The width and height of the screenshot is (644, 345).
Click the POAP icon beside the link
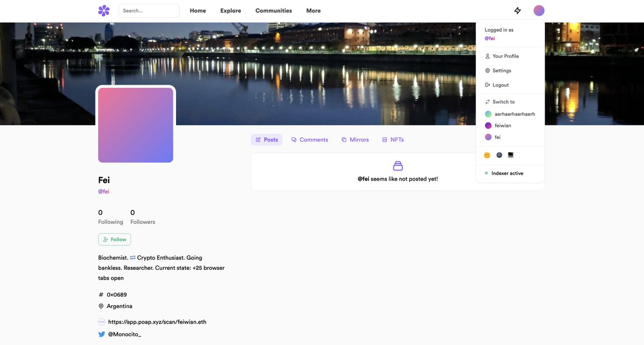[x=101, y=322]
